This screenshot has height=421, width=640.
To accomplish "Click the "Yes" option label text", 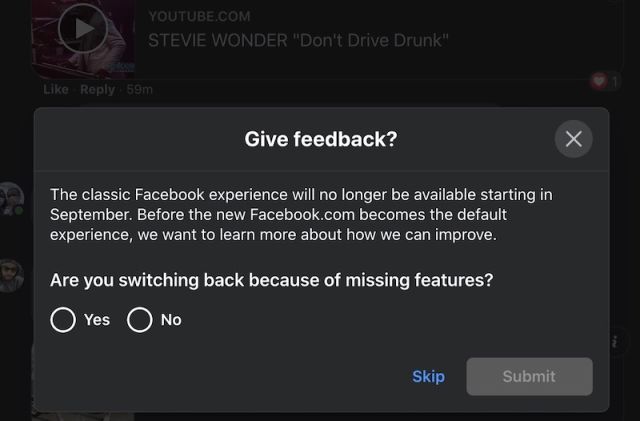I will click(x=97, y=320).
